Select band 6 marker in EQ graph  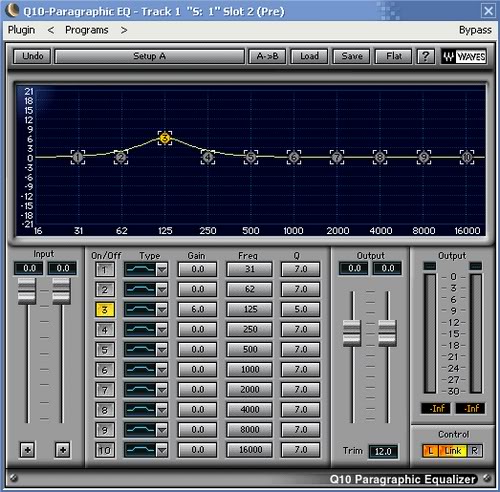[x=294, y=157]
